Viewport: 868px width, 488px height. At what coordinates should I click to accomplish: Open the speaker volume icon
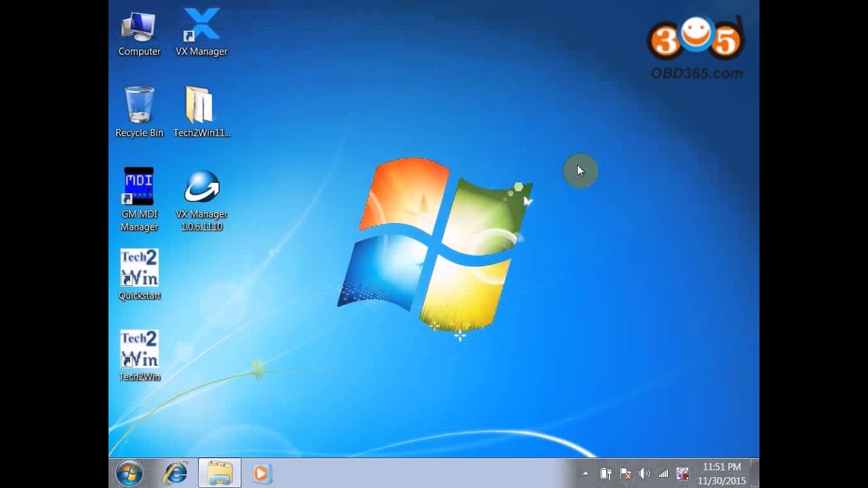tap(644, 474)
